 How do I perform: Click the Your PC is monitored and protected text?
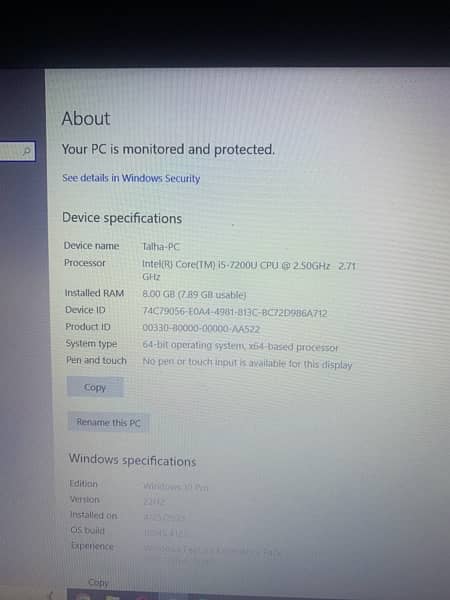[x=168, y=149]
